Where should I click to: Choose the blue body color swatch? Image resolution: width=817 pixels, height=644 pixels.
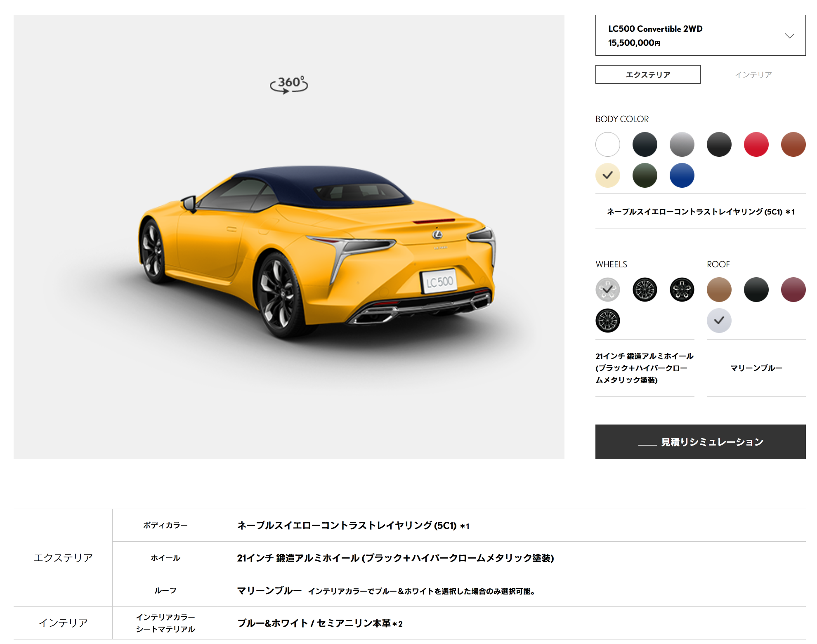click(x=682, y=175)
